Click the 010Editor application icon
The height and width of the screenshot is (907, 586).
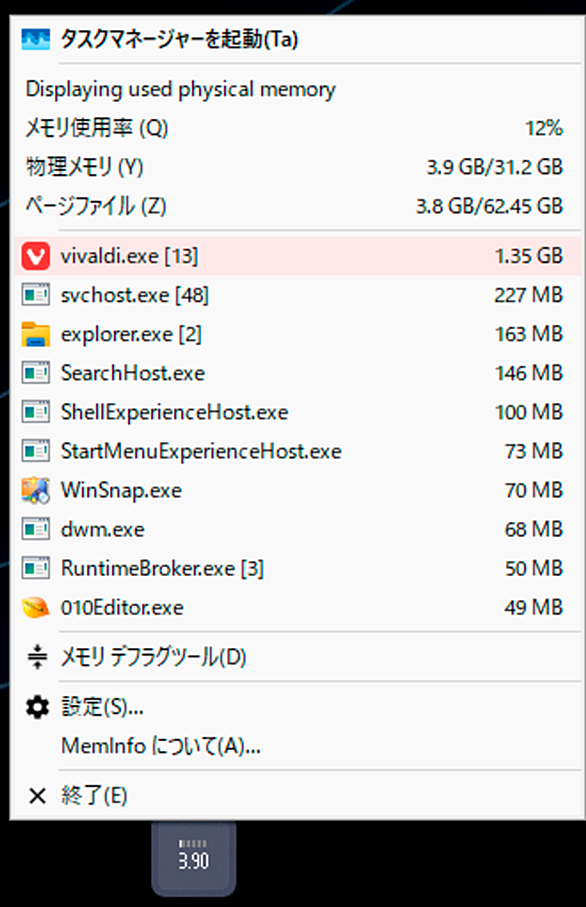[x=35, y=607]
